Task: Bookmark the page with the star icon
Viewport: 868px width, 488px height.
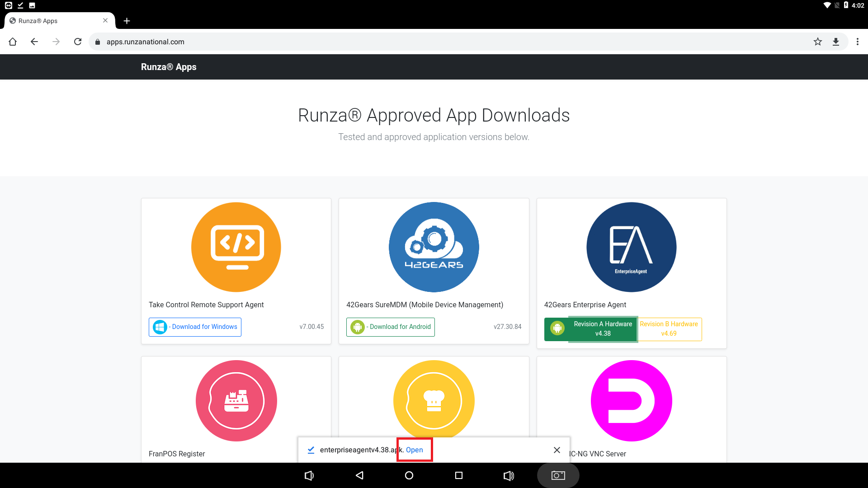Action: [x=817, y=42]
